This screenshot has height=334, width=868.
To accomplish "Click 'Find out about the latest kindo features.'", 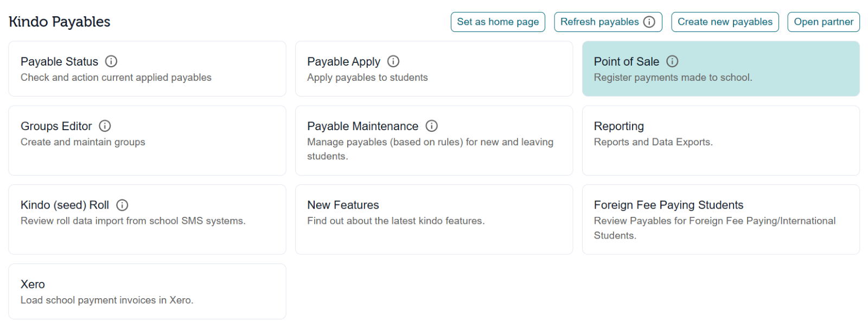I will point(396,221).
